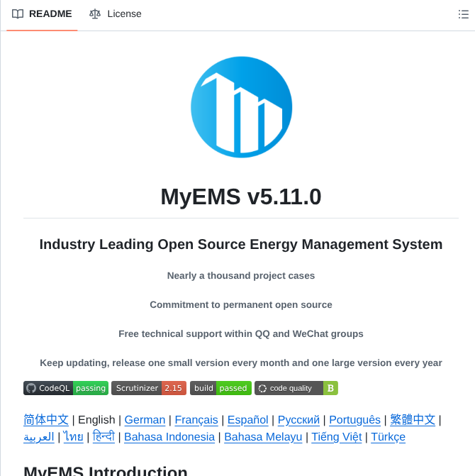Switch to the License tab
The width and height of the screenshot is (475, 476).
116,14
